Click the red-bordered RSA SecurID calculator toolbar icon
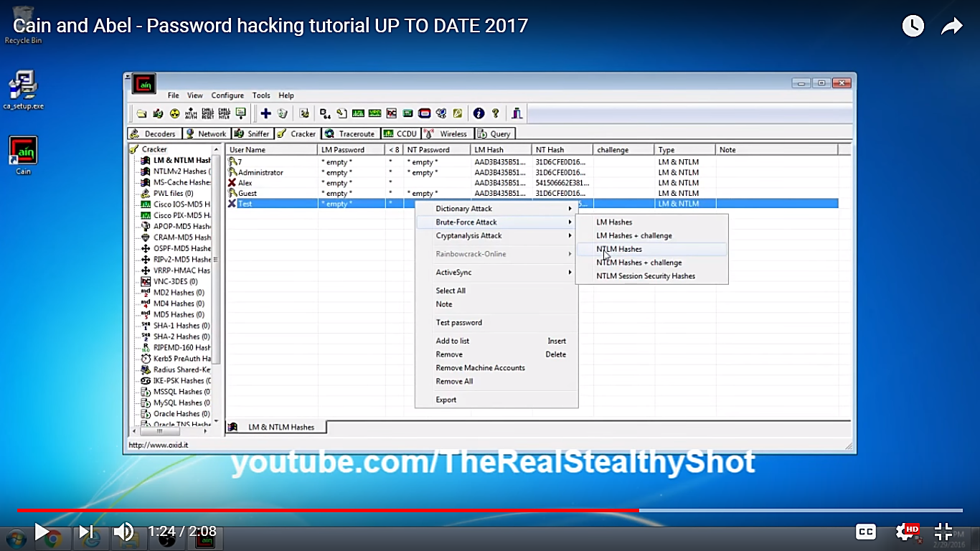The image size is (980, 551). pos(424,113)
